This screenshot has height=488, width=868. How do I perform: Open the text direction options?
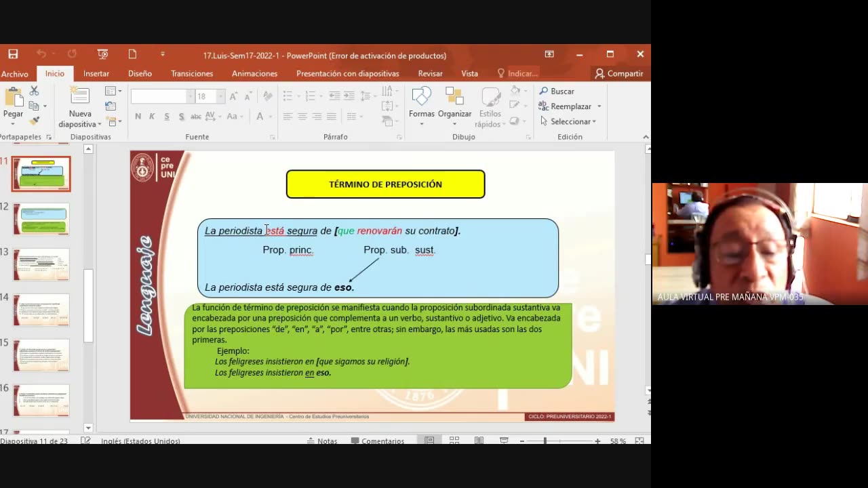point(389,90)
